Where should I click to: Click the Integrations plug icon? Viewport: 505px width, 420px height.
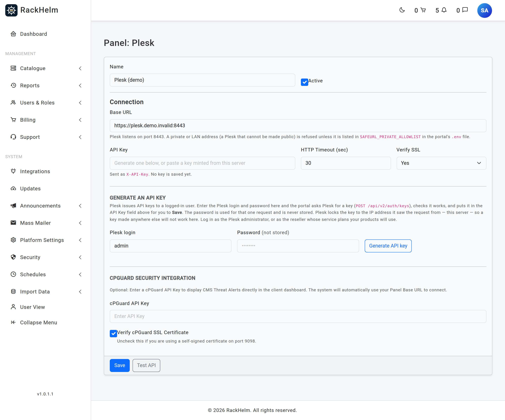coord(14,171)
